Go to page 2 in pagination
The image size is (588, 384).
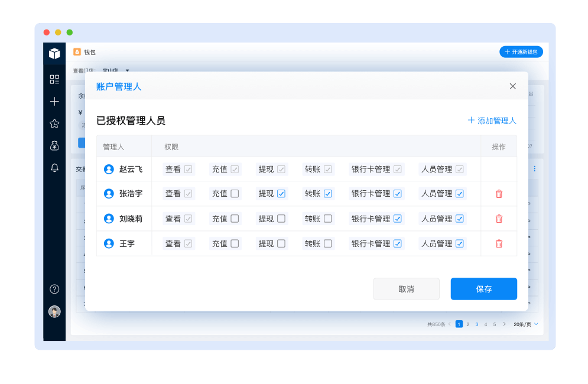point(467,324)
